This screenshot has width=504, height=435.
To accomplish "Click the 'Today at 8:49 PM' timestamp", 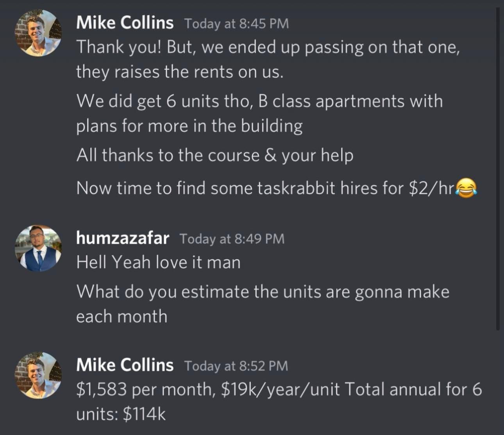I will (x=232, y=238).
